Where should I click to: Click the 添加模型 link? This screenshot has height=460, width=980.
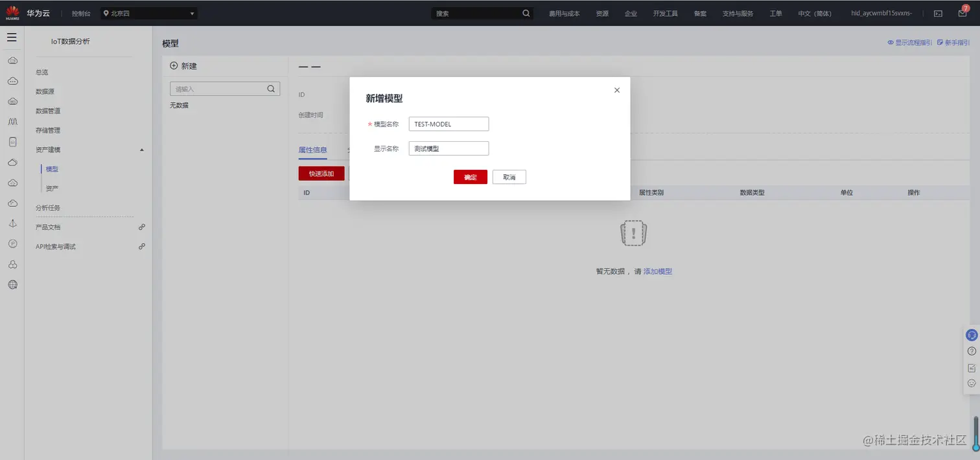pyautogui.click(x=658, y=271)
